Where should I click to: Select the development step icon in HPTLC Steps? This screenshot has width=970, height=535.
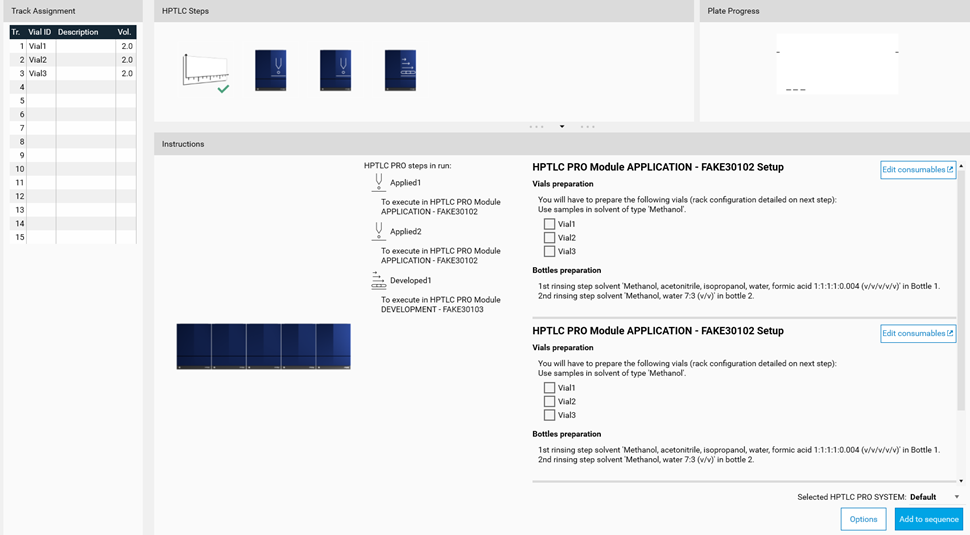[x=400, y=71]
